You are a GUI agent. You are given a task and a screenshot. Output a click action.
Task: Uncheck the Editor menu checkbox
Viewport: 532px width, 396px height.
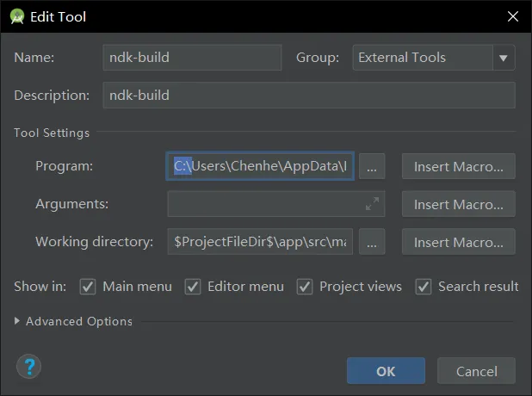tap(193, 287)
